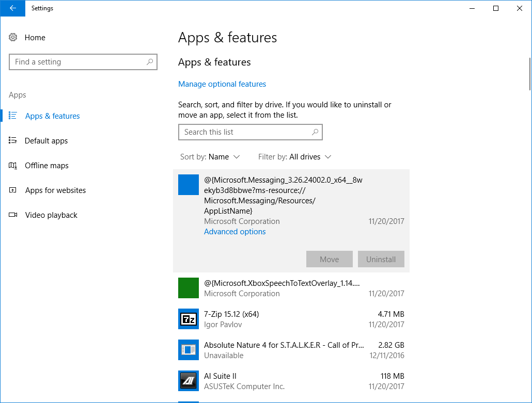Select the Microsoft.XboxSpeechToTextOverlay entry name
Viewport: 532px width, 403px height.
click(282, 283)
